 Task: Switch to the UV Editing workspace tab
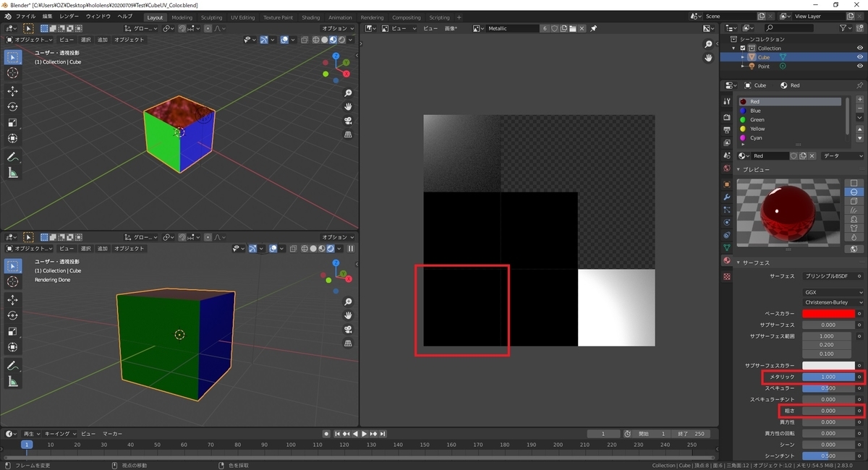(243, 17)
